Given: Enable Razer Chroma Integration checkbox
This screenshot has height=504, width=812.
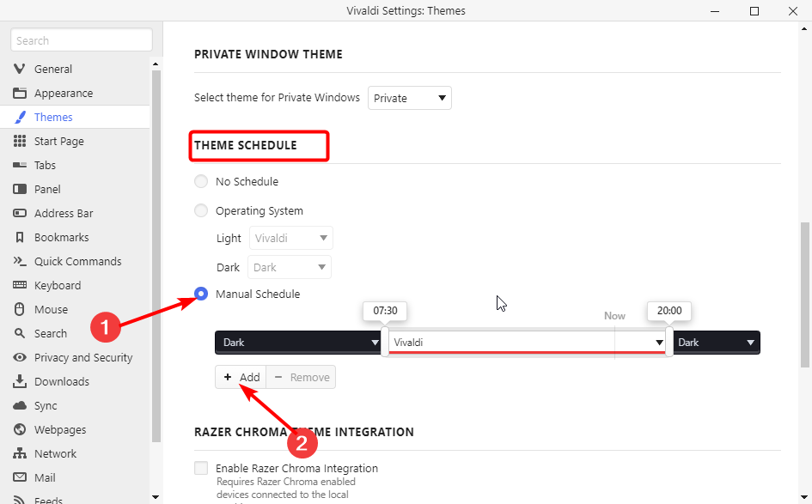Looking at the screenshot, I should [201, 468].
